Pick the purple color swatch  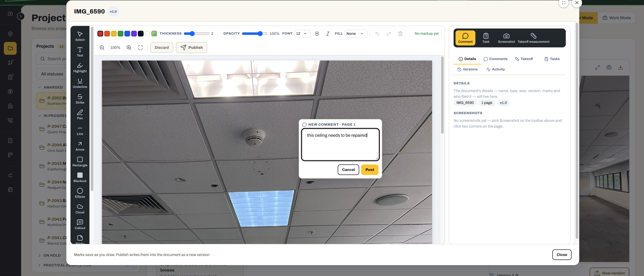coord(134,33)
